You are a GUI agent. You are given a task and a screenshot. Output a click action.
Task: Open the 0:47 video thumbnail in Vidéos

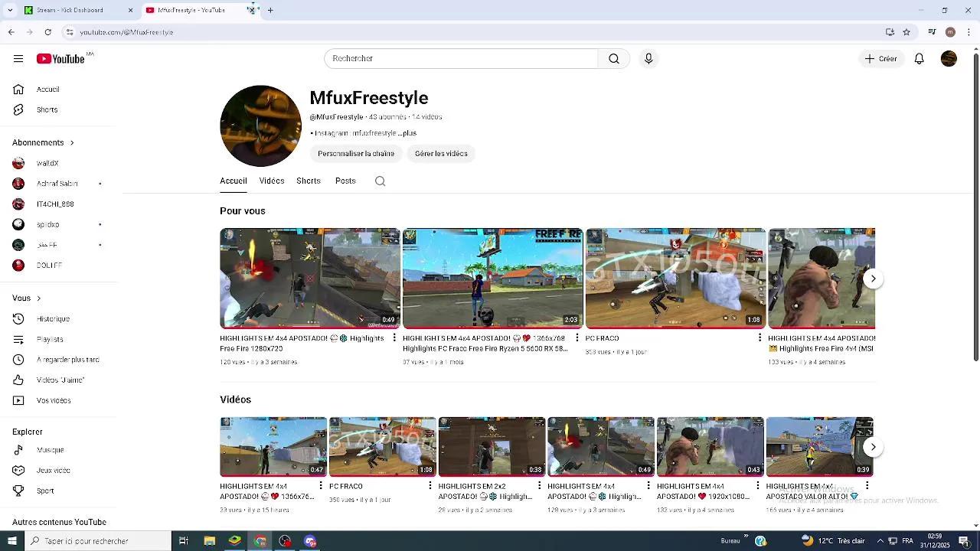tap(273, 447)
